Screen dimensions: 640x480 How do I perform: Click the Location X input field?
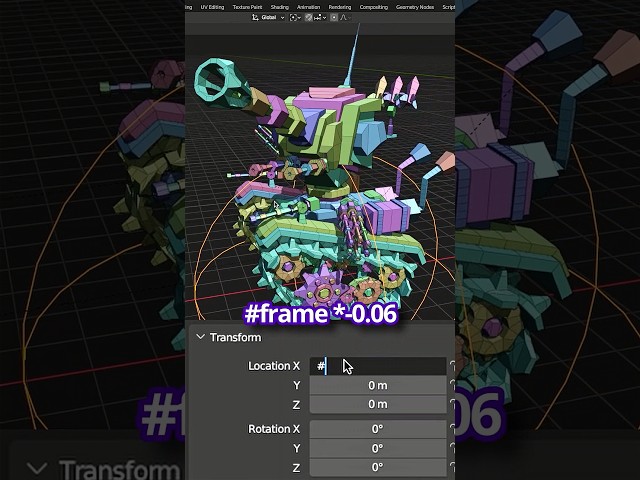coord(378,366)
